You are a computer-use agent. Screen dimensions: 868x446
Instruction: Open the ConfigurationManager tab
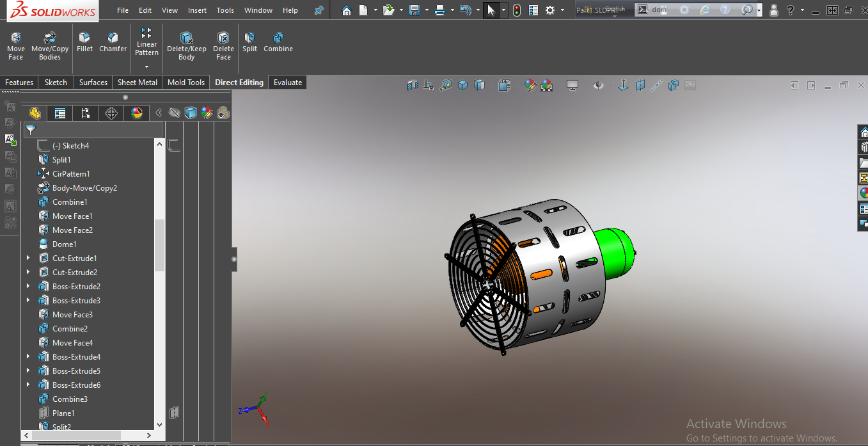(86, 113)
